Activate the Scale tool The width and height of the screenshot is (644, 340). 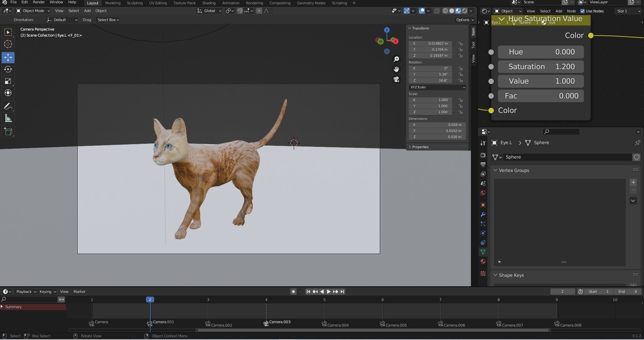[x=8, y=81]
